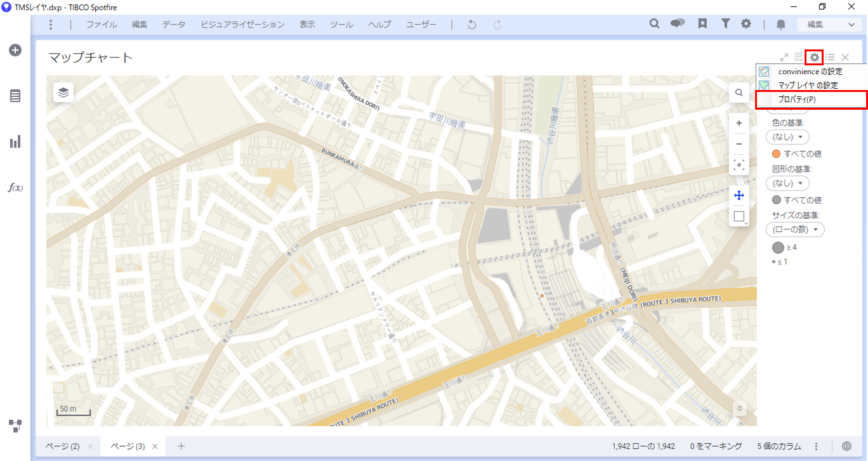
Task: Toggle the map chart legend list icon
Action: 830,57
